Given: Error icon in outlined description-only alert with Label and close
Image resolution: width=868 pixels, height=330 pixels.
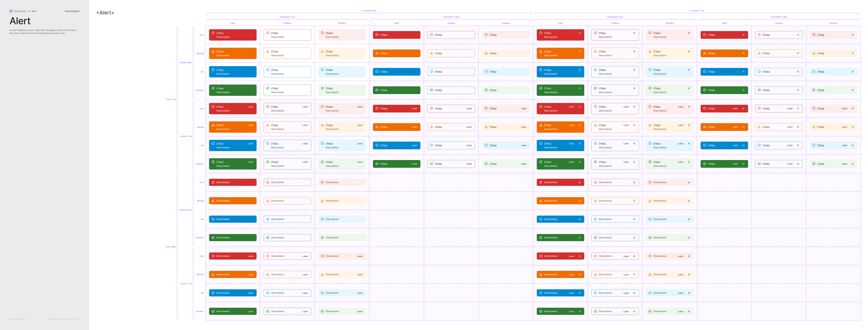Looking at the screenshot, I should click(x=595, y=256).
